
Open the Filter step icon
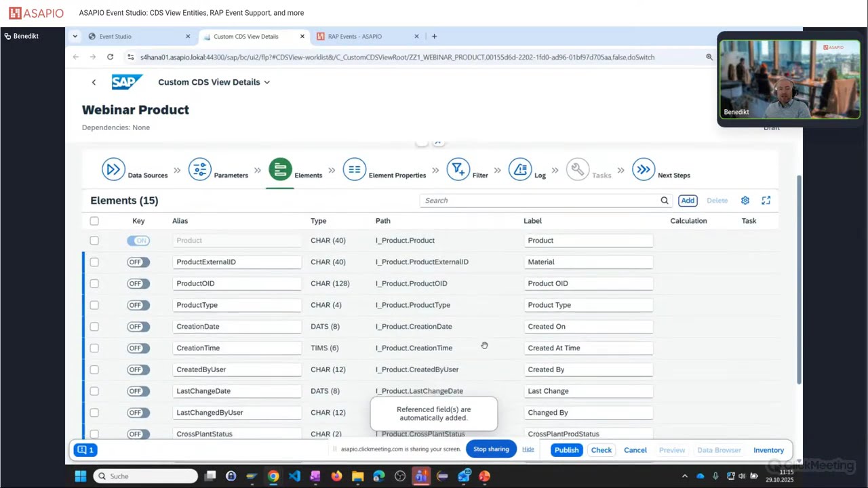click(x=458, y=169)
